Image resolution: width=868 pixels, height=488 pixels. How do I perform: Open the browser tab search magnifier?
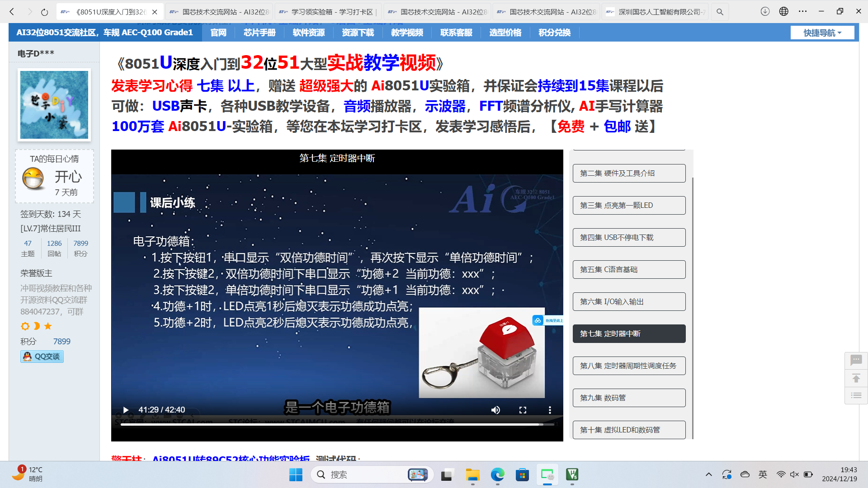click(720, 12)
